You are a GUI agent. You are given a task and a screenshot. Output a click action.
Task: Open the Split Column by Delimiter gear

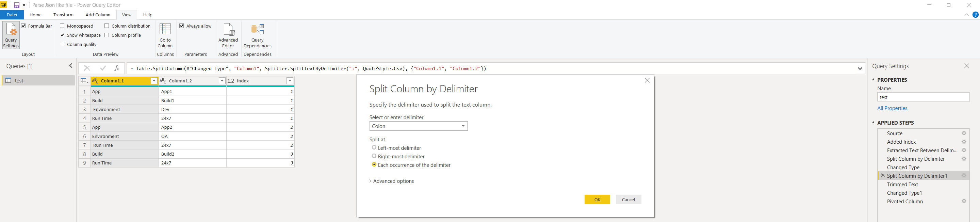(x=964, y=159)
